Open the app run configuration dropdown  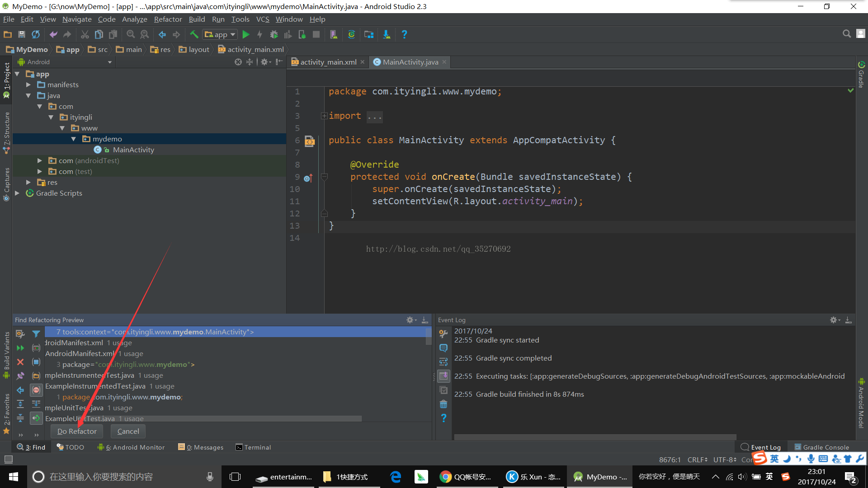point(220,34)
